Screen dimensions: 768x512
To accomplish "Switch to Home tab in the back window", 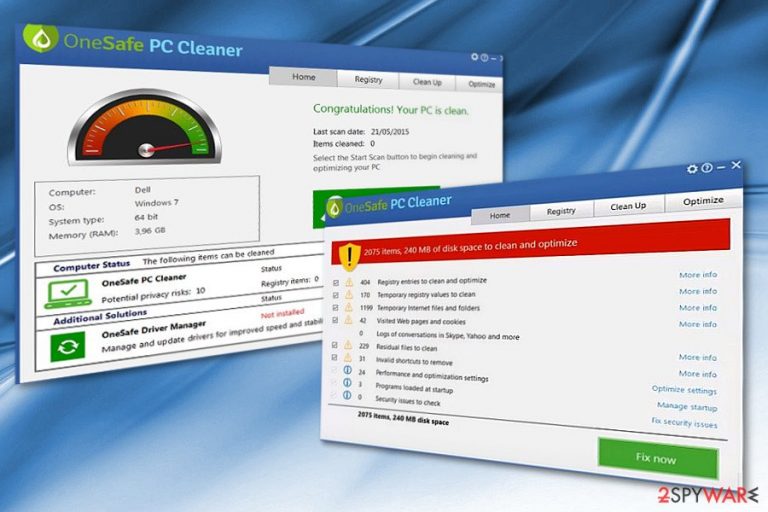I will pos(304,77).
